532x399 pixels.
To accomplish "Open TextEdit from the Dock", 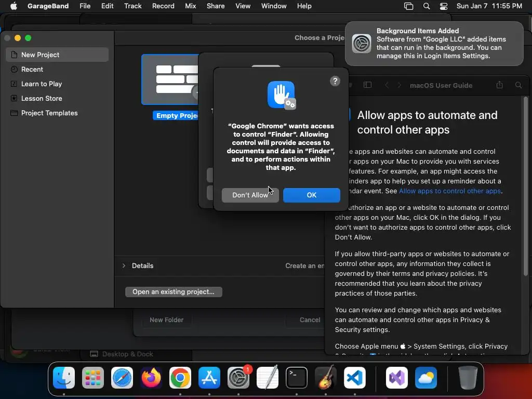I will click(x=268, y=378).
